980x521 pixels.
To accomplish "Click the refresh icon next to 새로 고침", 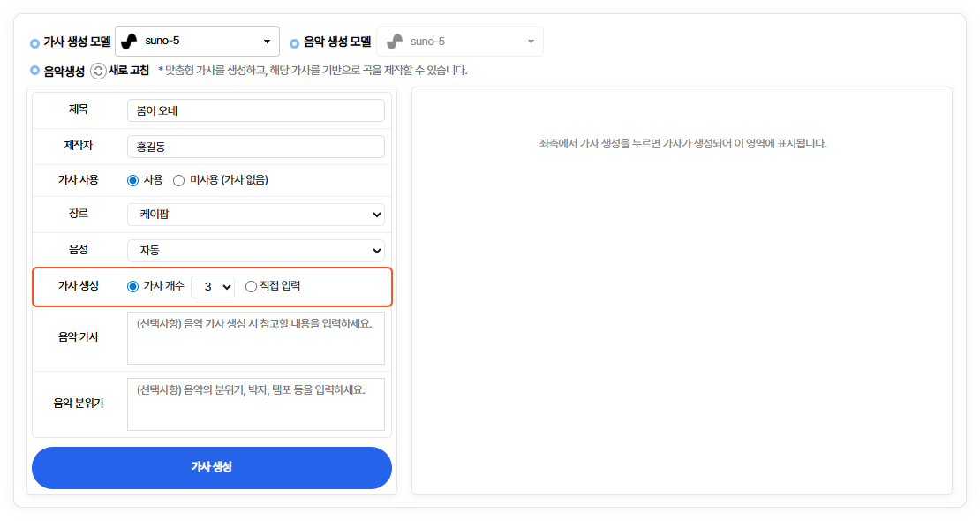I will pyautogui.click(x=99, y=71).
